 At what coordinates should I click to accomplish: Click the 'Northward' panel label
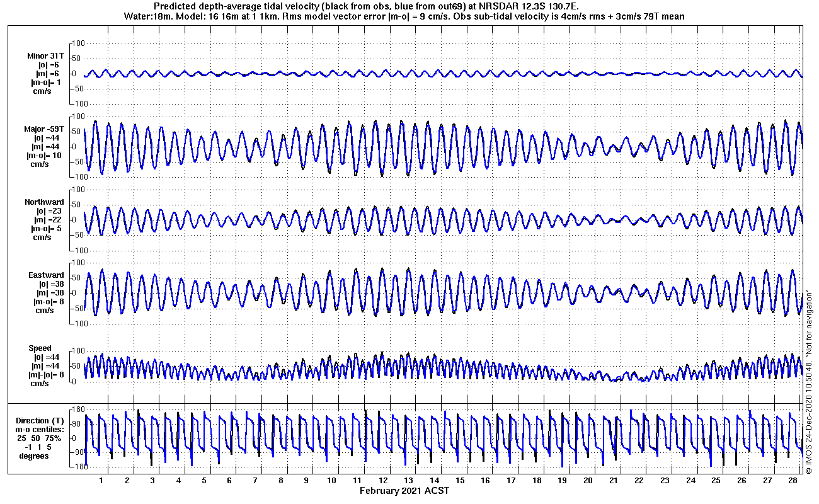(45, 202)
